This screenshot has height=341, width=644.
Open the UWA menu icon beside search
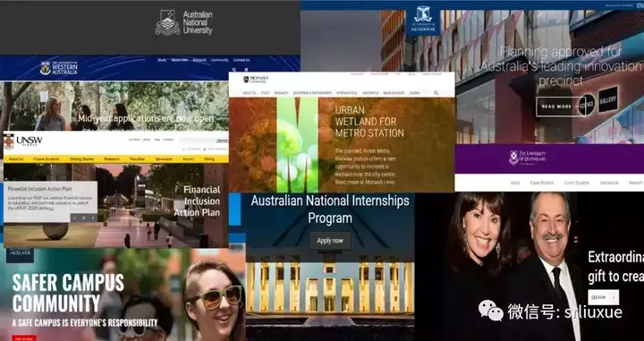coord(246,70)
